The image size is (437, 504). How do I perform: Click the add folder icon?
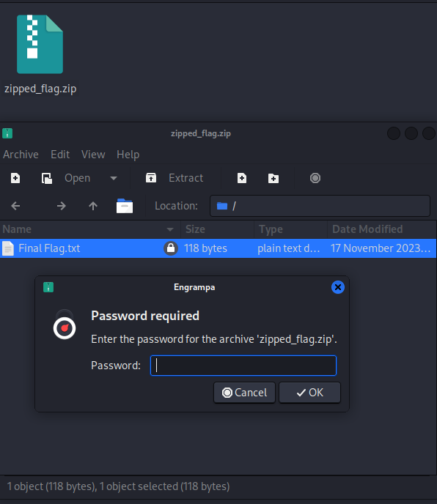(x=273, y=178)
